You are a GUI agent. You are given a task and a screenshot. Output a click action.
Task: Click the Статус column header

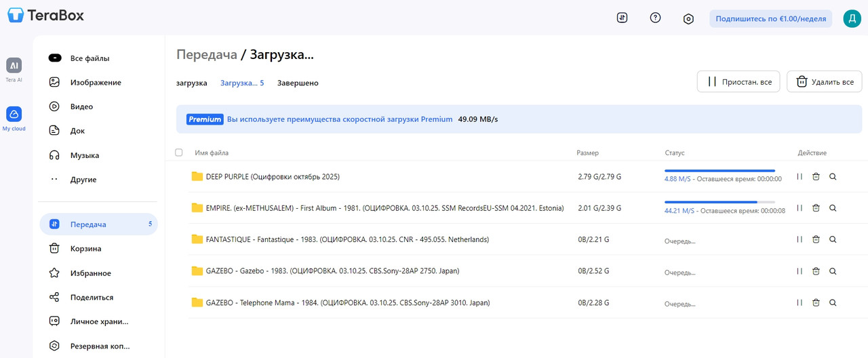click(675, 153)
